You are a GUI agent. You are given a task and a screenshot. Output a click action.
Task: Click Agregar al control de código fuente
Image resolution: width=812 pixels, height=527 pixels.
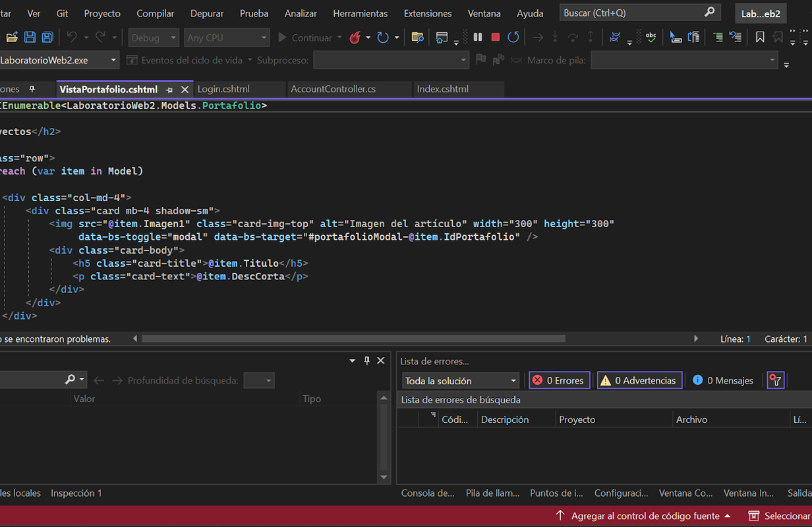643,516
